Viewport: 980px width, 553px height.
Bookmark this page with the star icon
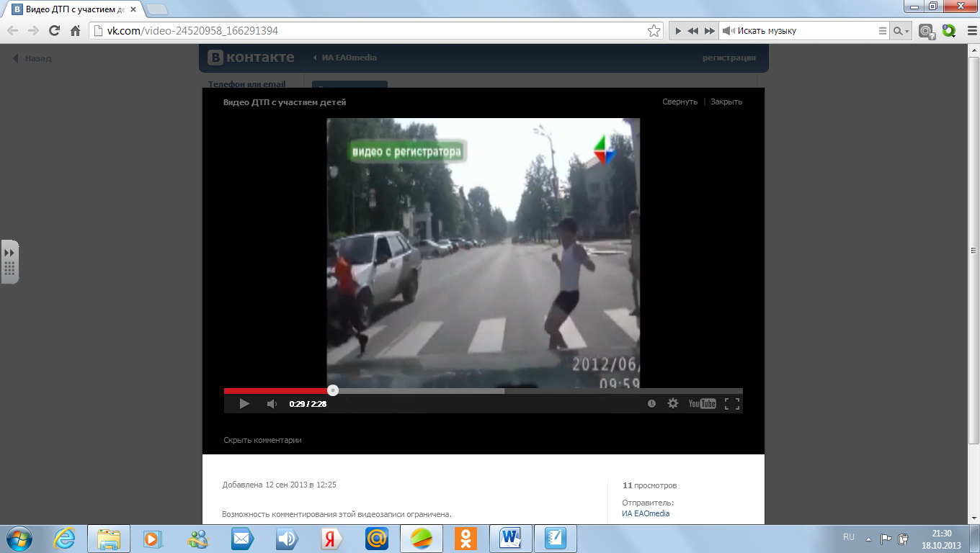coord(654,31)
